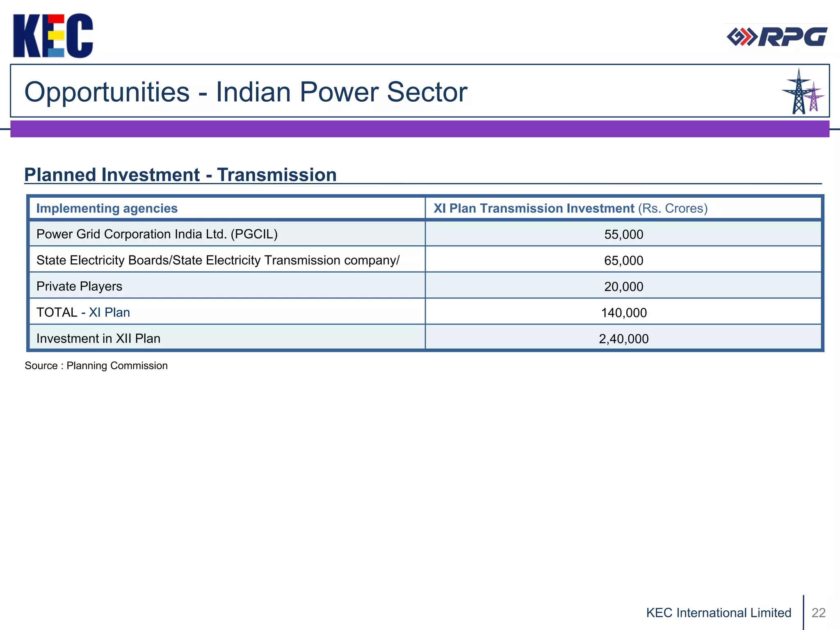
Task: Click the RPG logo
Action: pos(777,37)
